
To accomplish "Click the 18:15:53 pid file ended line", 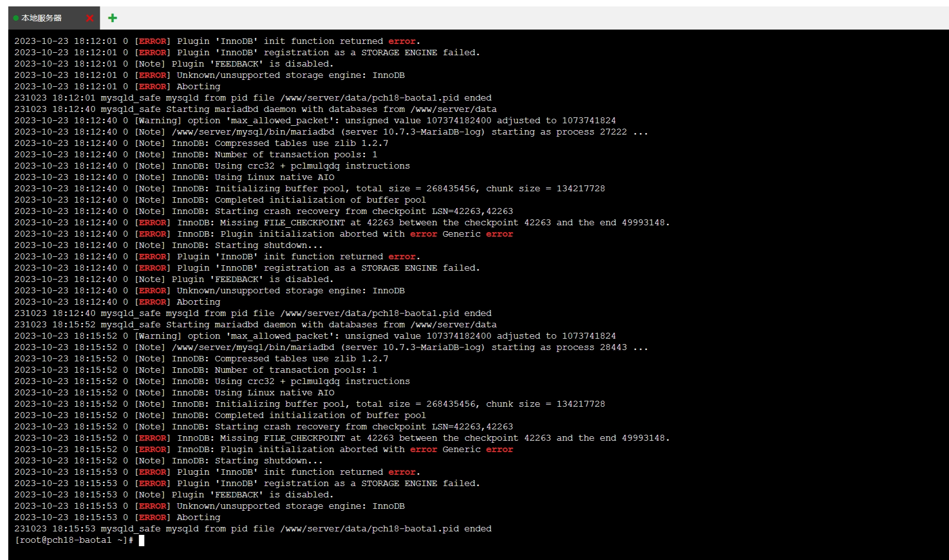I will [x=252, y=529].
